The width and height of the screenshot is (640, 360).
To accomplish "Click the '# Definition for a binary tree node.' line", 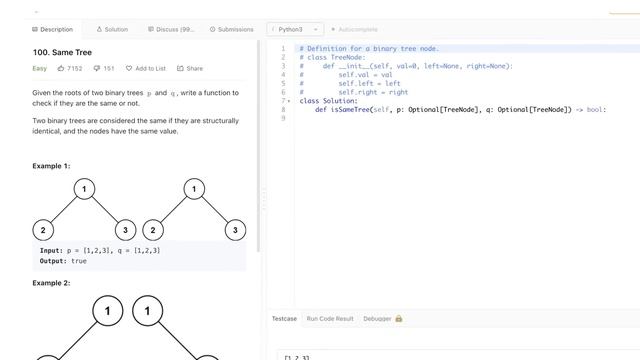I will coord(369,49).
